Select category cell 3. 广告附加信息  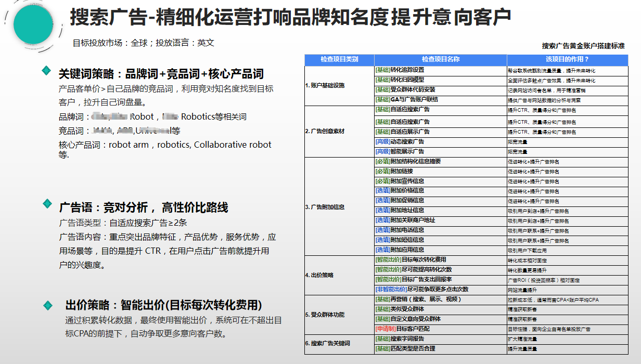tap(339, 206)
